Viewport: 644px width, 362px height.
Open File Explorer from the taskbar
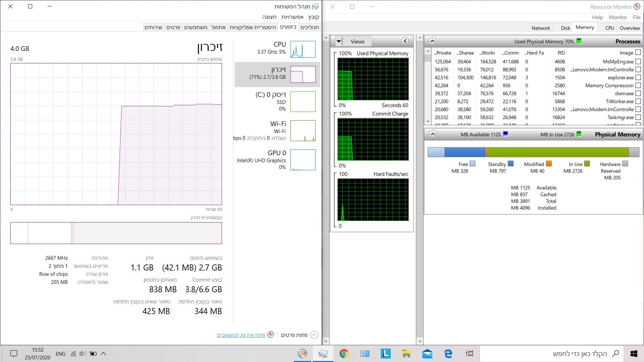click(x=406, y=354)
